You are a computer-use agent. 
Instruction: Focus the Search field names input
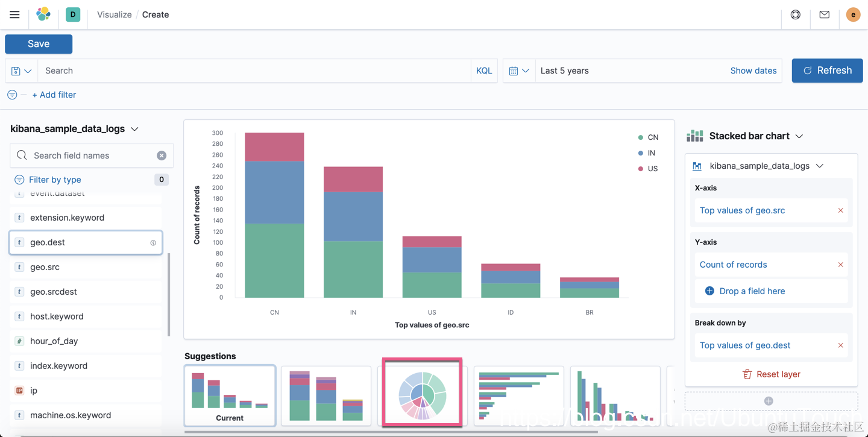92,156
